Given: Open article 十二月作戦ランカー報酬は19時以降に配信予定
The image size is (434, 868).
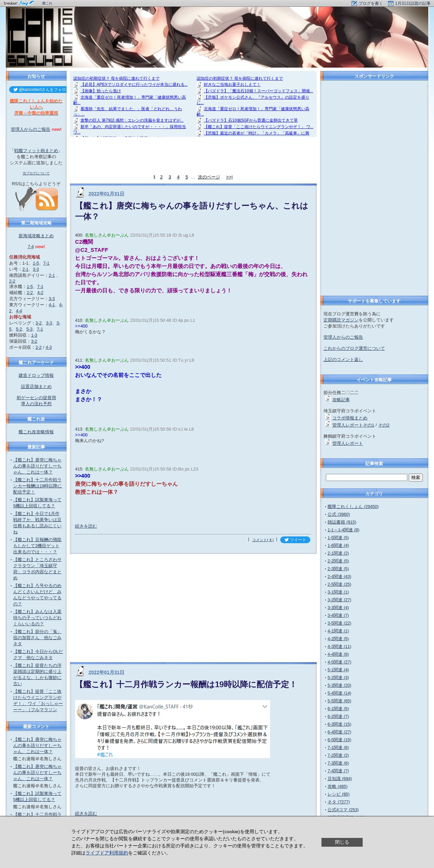Looking at the screenshot, I should click(x=186, y=684).
